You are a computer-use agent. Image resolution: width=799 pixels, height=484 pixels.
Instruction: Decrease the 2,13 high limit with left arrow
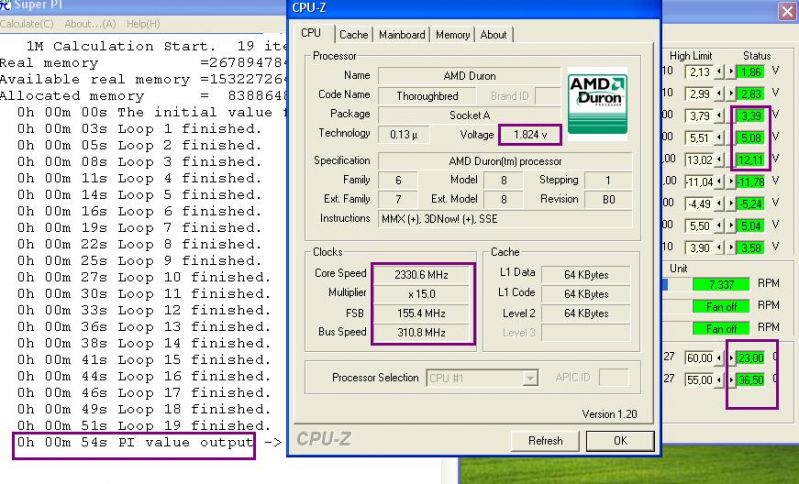[x=722, y=72]
